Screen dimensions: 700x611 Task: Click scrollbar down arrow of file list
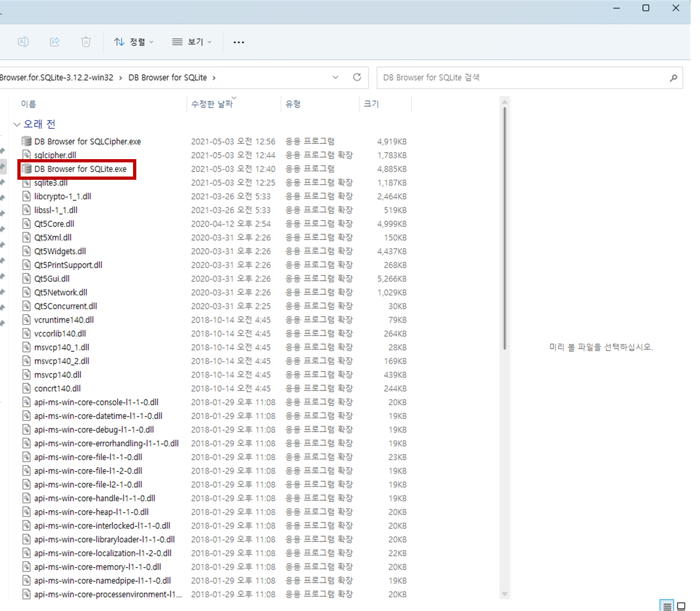[504, 594]
